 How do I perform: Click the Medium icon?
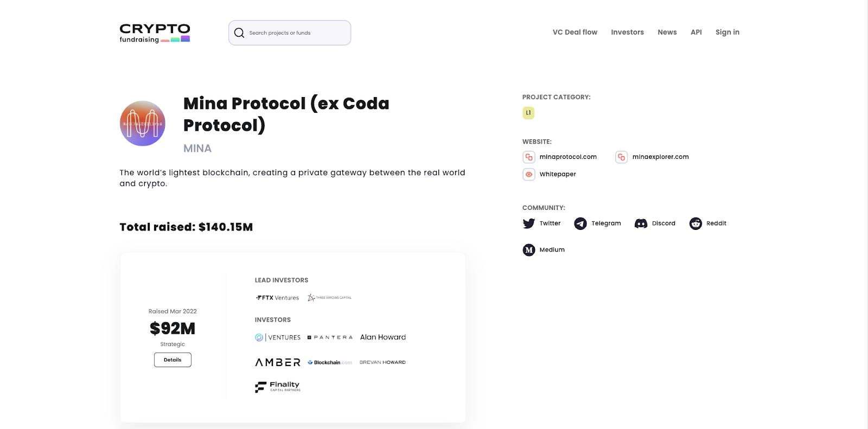click(528, 250)
